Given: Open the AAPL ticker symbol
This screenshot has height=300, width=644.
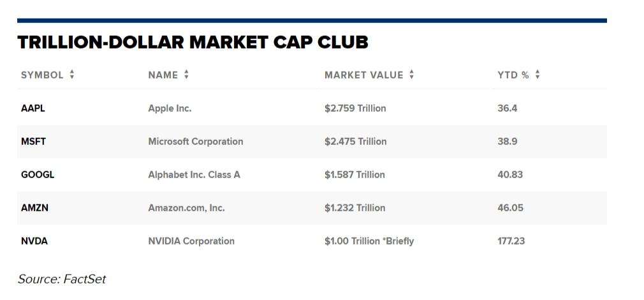Looking at the screenshot, I should [x=33, y=109].
